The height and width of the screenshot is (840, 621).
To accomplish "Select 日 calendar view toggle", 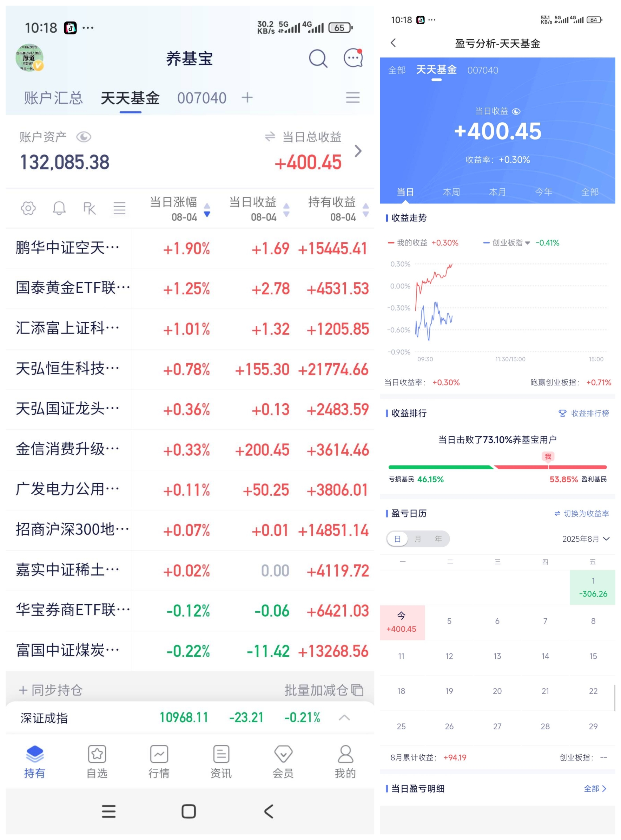I will coord(397,539).
